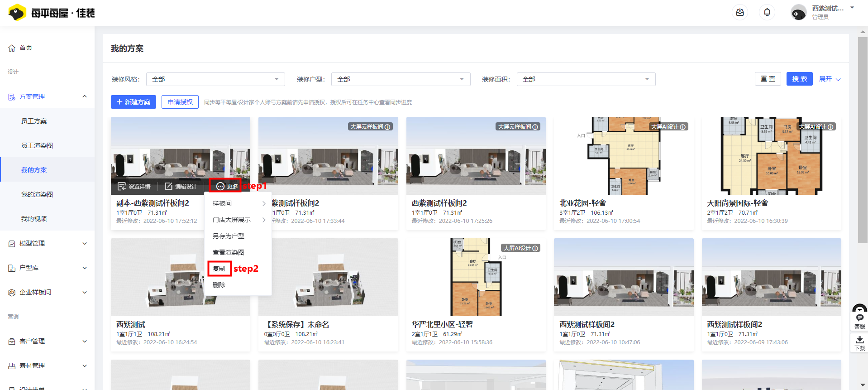The width and height of the screenshot is (868, 390).
Task: Open 员工渲染图 submenu item
Action: 37,145
